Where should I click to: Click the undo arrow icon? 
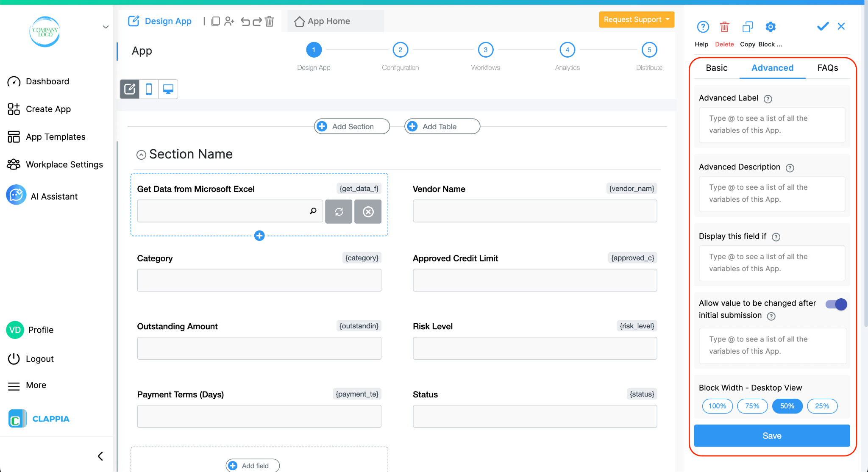[245, 21]
